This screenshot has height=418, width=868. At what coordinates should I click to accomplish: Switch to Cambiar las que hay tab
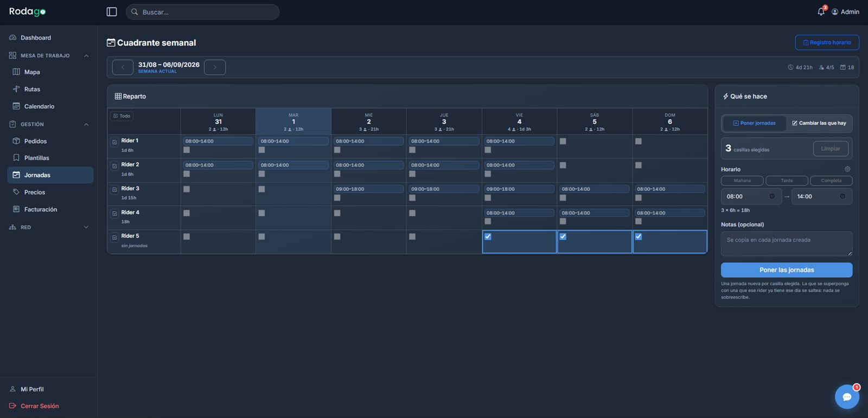pos(819,123)
